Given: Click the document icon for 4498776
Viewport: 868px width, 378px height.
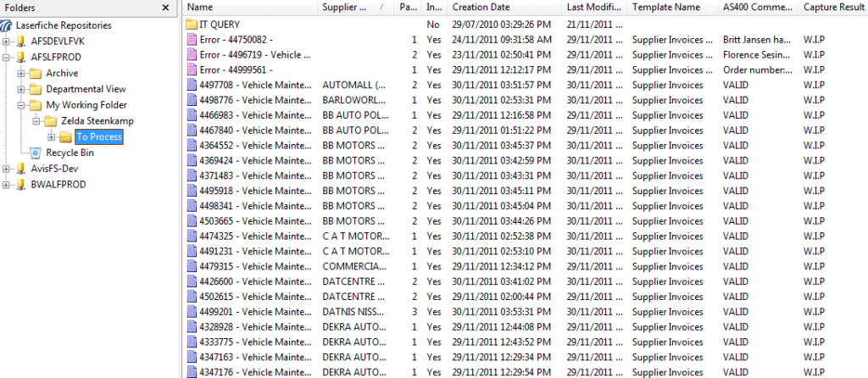Looking at the screenshot, I should pos(192,100).
